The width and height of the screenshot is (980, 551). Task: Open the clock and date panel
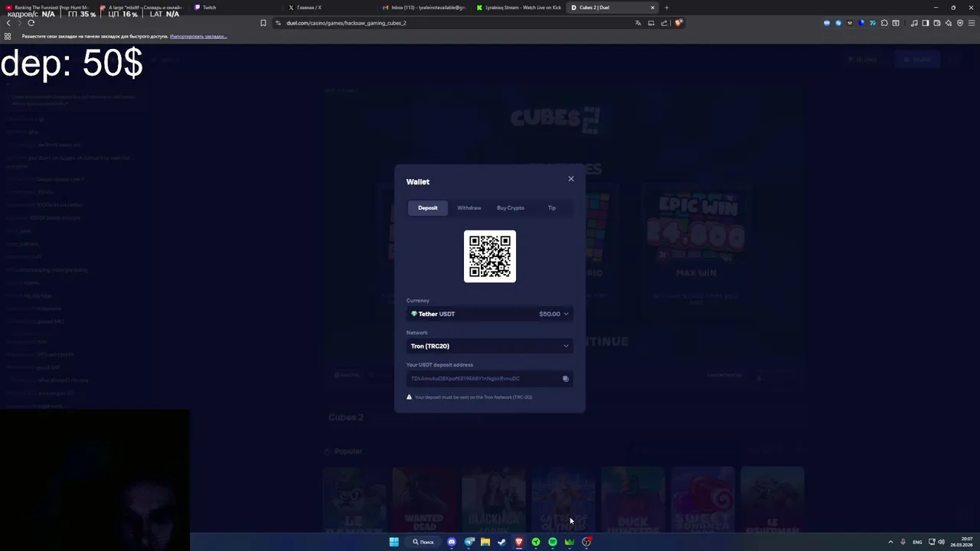(962, 542)
